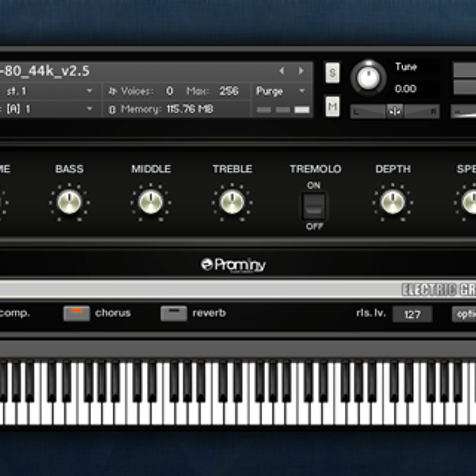Click the DEPTH knob

[393, 202]
